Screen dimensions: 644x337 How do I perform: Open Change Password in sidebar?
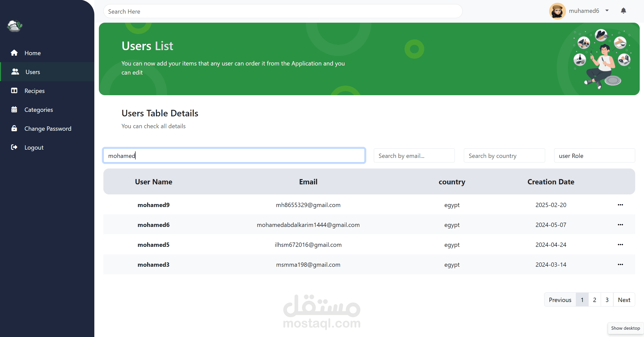coord(47,128)
